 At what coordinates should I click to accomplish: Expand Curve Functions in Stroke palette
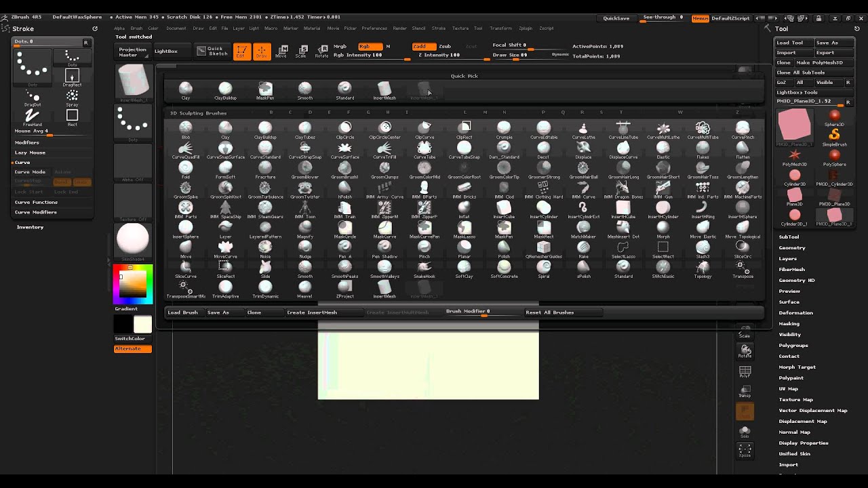pyautogui.click(x=36, y=202)
